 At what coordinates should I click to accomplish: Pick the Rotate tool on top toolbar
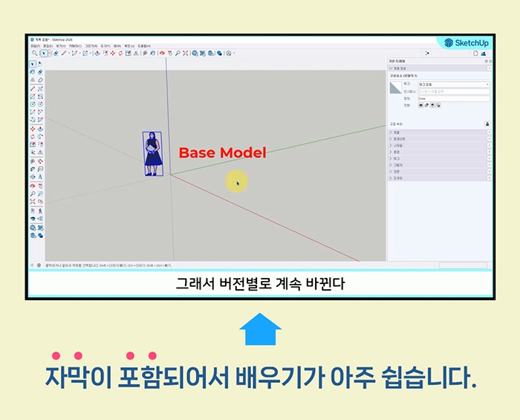click(x=120, y=53)
